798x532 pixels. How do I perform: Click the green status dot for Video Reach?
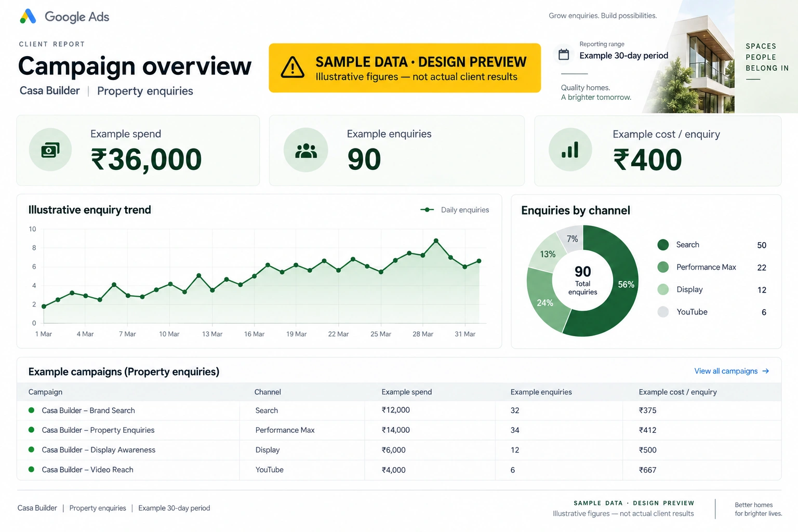[x=31, y=470]
